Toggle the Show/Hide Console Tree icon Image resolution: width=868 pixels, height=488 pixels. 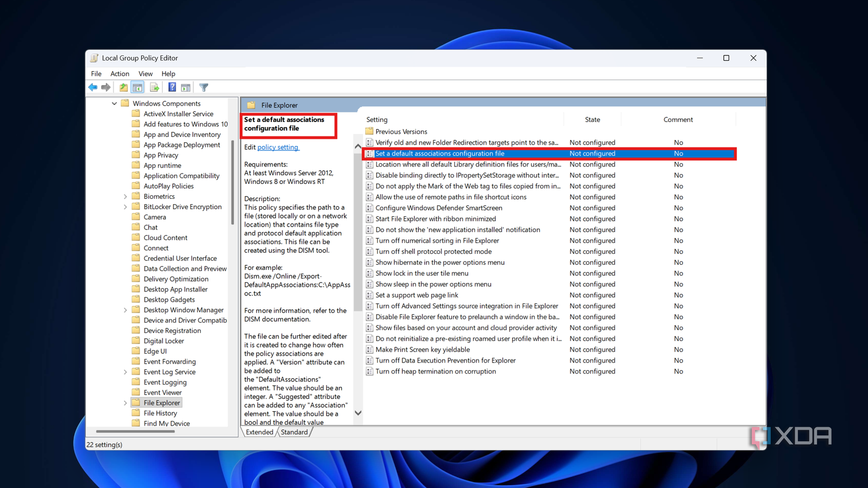click(138, 87)
